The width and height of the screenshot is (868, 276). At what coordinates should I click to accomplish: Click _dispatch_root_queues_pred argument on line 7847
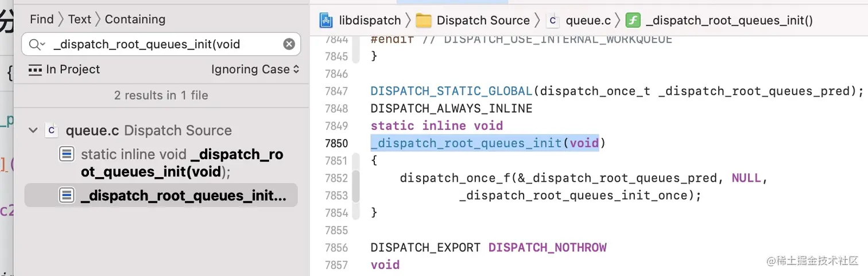point(754,91)
